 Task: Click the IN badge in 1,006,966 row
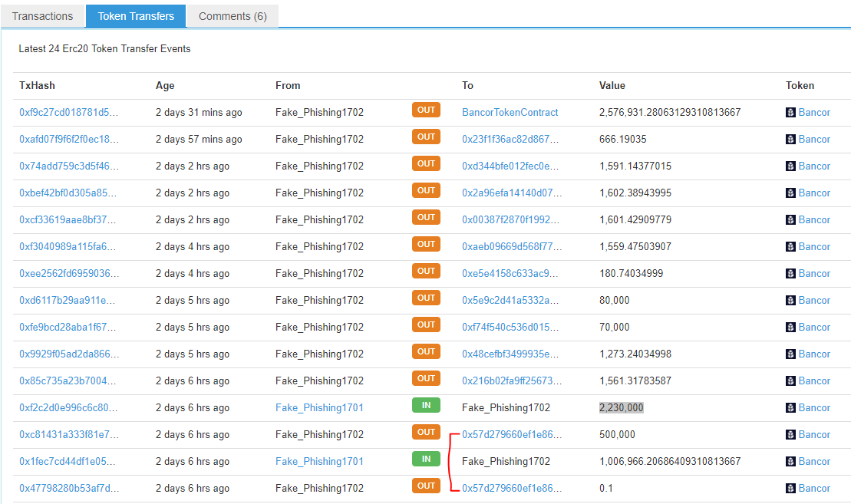coord(426,459)
